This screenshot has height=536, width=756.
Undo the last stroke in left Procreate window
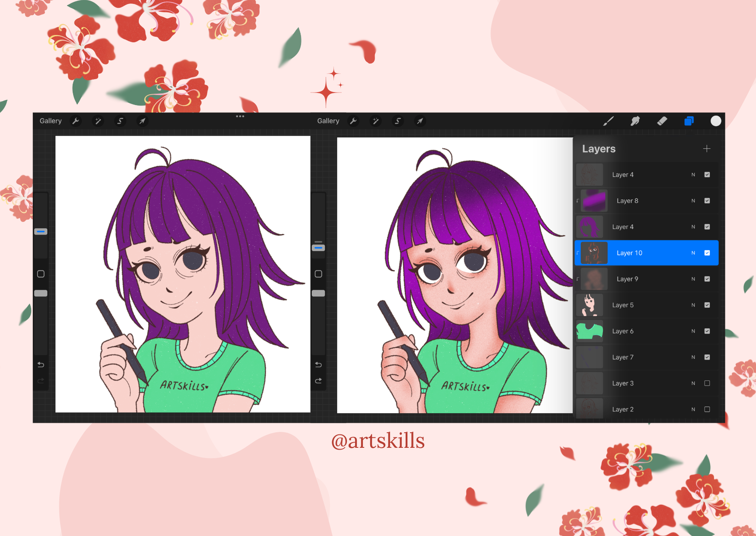tap(41, 364)
